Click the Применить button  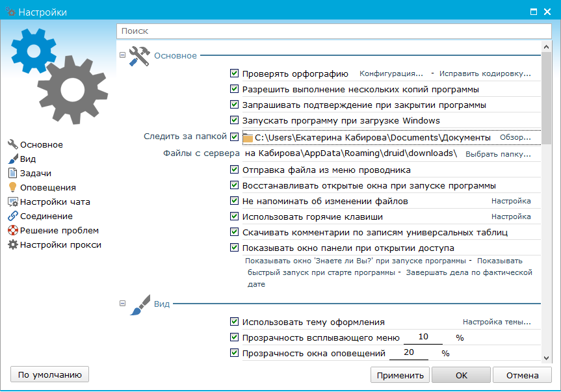point(400,375)
